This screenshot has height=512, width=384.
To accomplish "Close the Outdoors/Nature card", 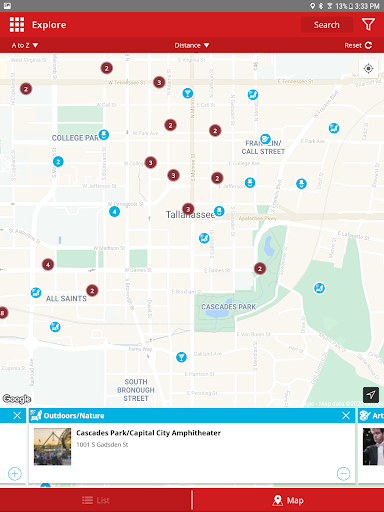I will (x=346, y=415).
